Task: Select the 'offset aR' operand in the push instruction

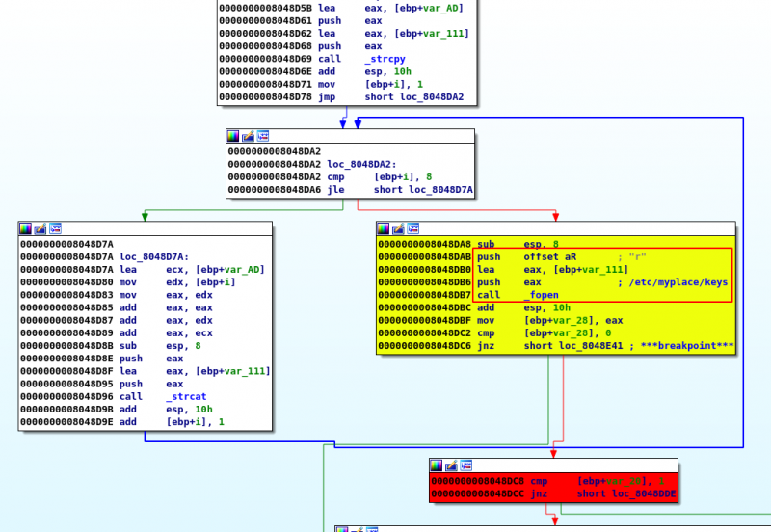Action: (549, 257)
